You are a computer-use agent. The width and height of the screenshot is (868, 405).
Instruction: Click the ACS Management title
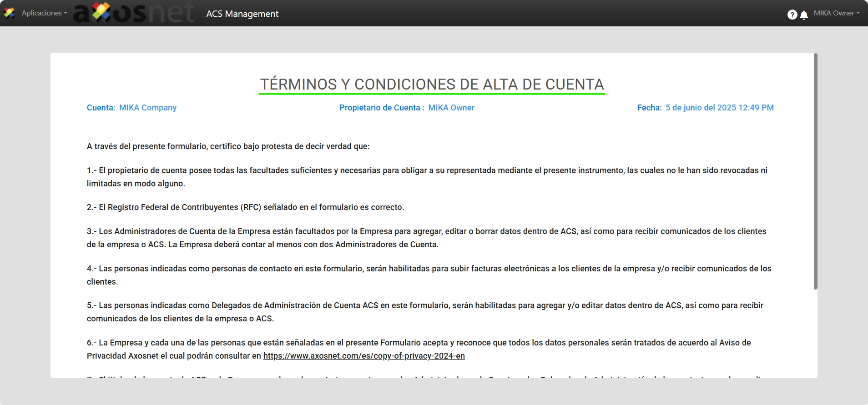(x=242, y=14)
